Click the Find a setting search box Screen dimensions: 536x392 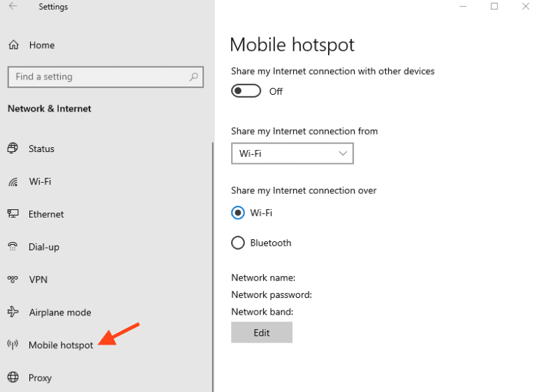coord(98,77)
